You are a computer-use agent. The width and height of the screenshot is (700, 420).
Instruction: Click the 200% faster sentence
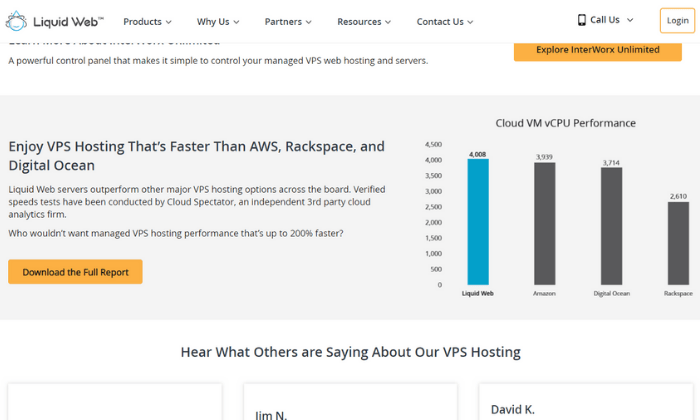pyautogui.click(x=176, y=233)
